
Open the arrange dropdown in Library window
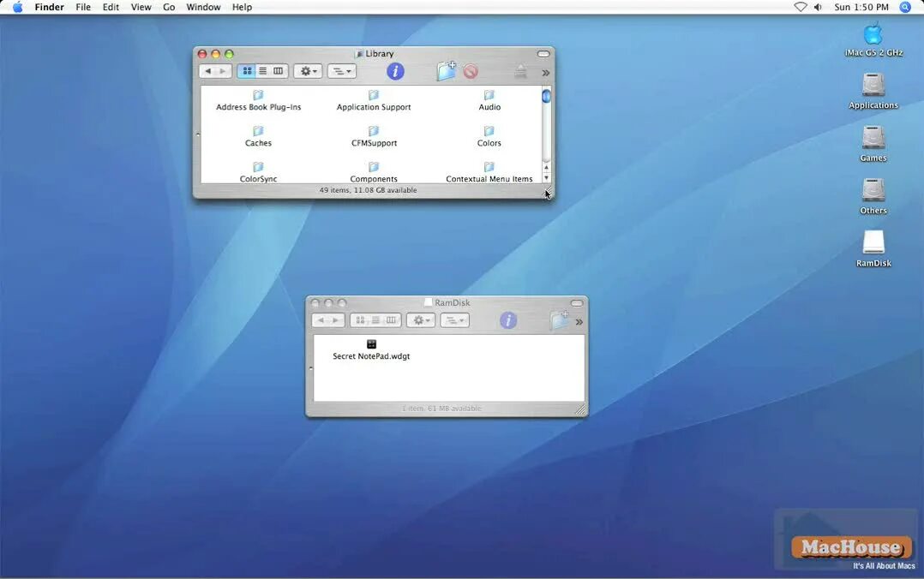click(x=342, y=71)
